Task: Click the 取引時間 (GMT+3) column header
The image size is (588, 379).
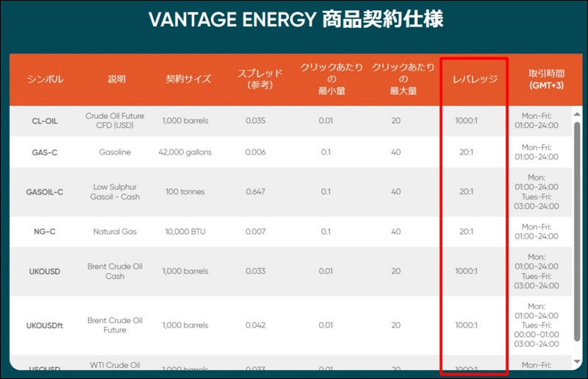Action: 545,79
